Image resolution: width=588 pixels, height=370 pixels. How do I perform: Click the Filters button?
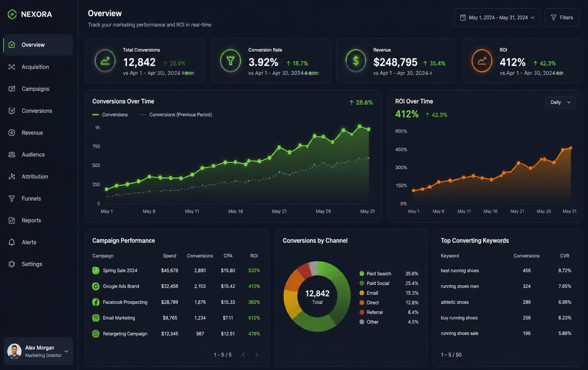[x=562, y=18]
